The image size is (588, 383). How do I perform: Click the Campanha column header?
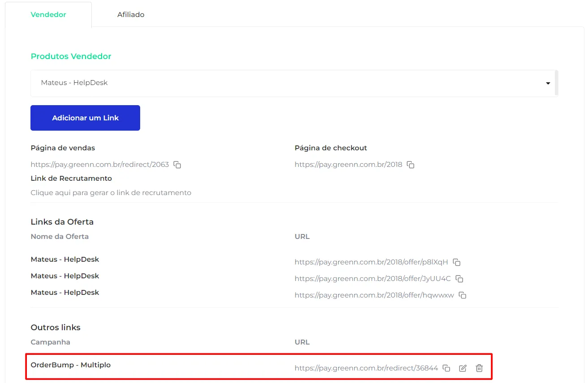51,342
